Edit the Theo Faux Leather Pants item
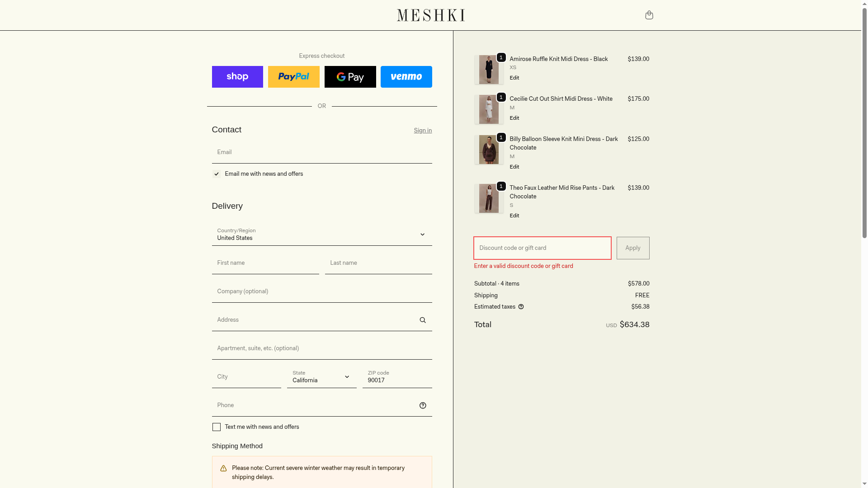The height and width of the screenshot is (488, 868). [514, 216]
